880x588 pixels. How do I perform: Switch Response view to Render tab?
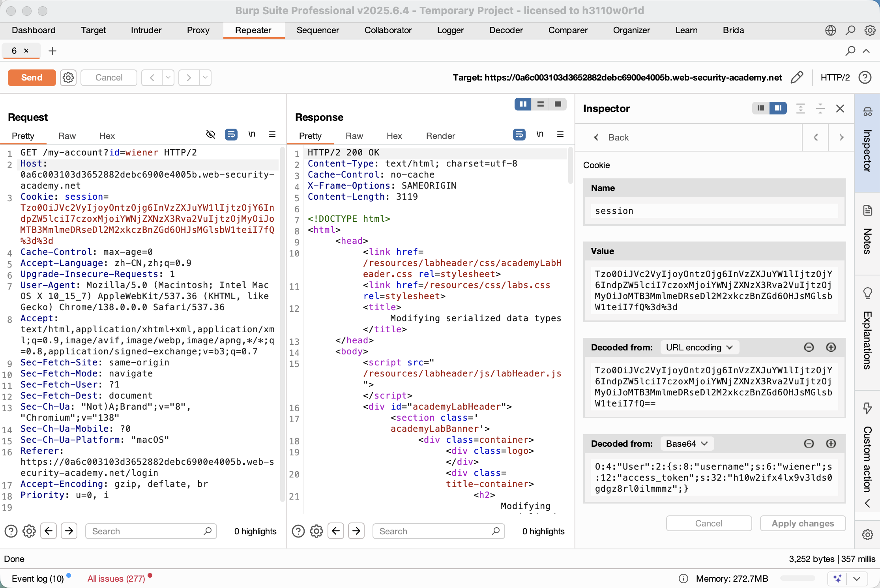pos(440,136)
